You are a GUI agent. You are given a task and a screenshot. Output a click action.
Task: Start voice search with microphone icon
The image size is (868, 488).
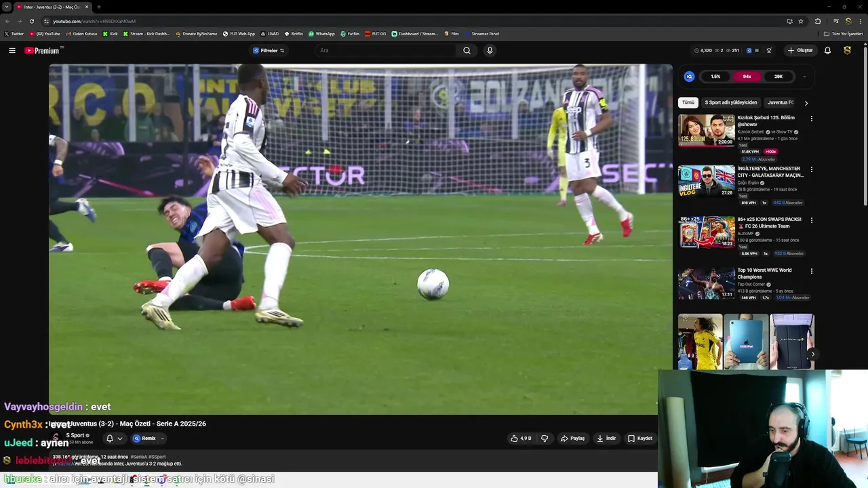coord(490,50)
